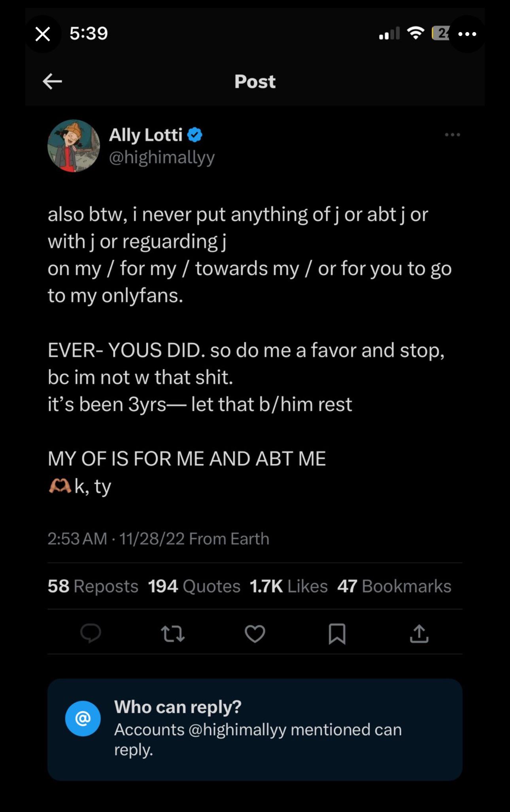Image resolution: width=510 pixels, height=812 pixels.
Task: View the 1.7K Likes list
Action: [289, 586]
